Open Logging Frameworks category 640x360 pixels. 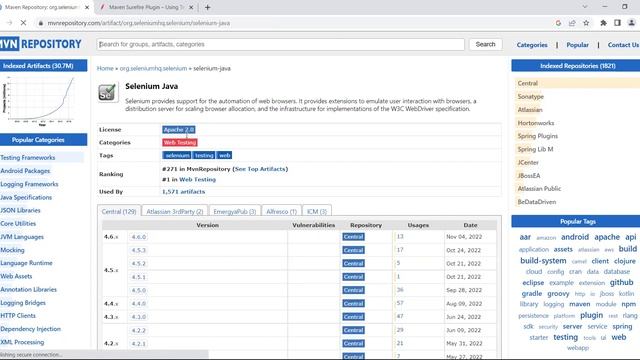tap(29, 184)
